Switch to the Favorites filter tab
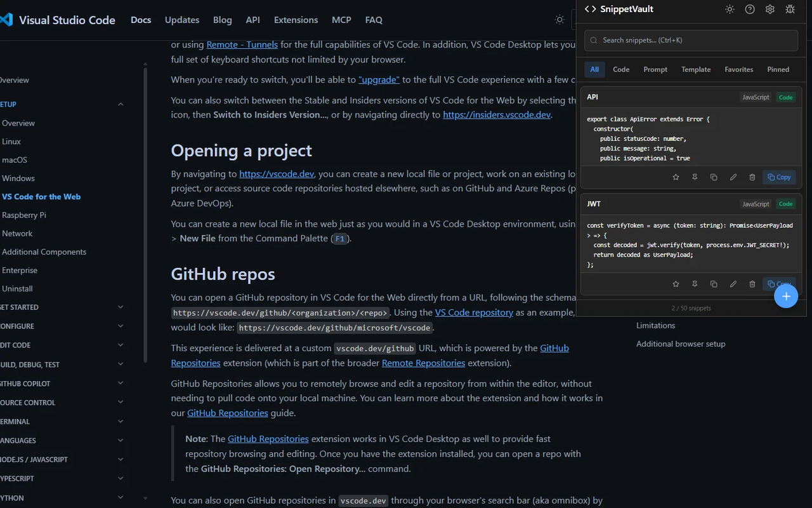The width and height of the screenshot is (812, 508). point(738,69)
